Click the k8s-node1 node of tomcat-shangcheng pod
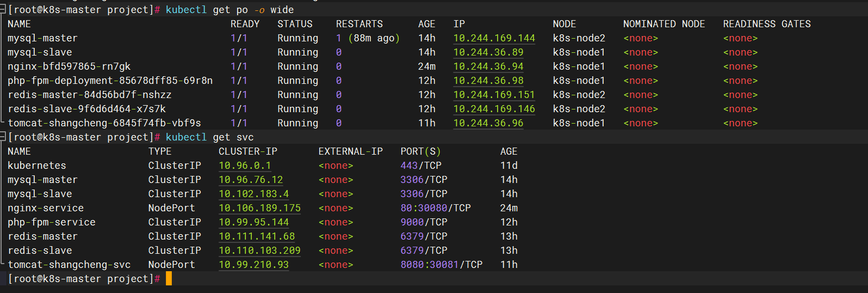 pos(579,123)
